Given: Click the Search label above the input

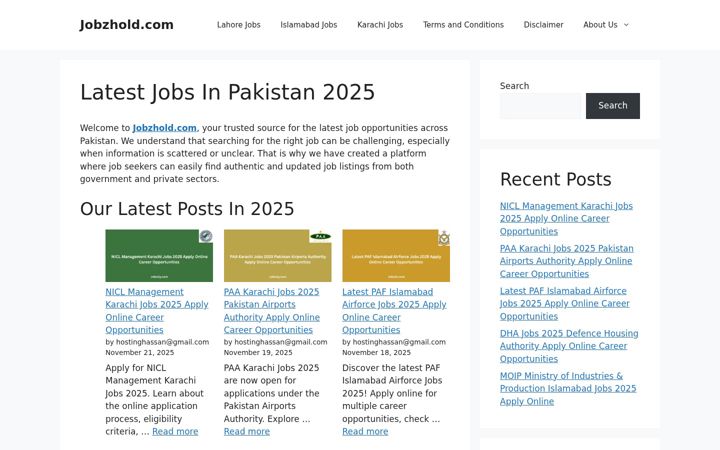Looking at the screenshot, I should [x=514, y=86].
